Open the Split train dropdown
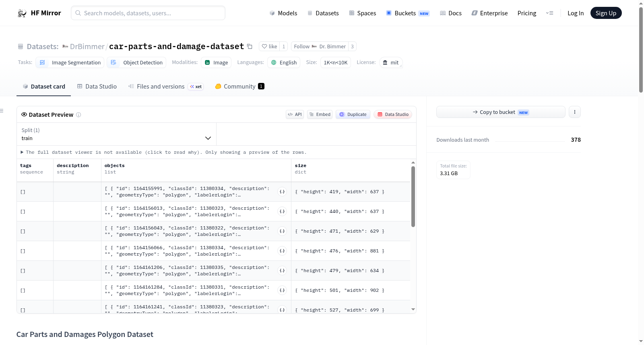The height and width of the screenshot is (345, 644). (116, 134)
